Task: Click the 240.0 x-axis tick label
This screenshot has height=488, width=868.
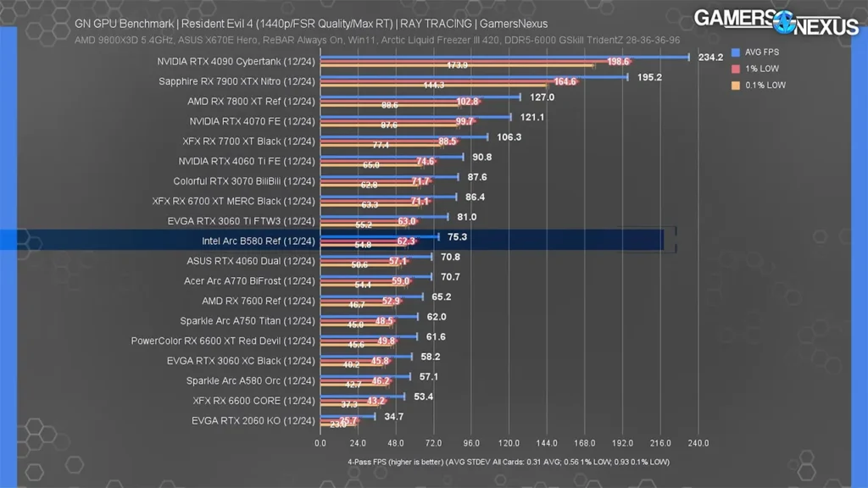Action: pyautogui.click(x=698, y=443)
